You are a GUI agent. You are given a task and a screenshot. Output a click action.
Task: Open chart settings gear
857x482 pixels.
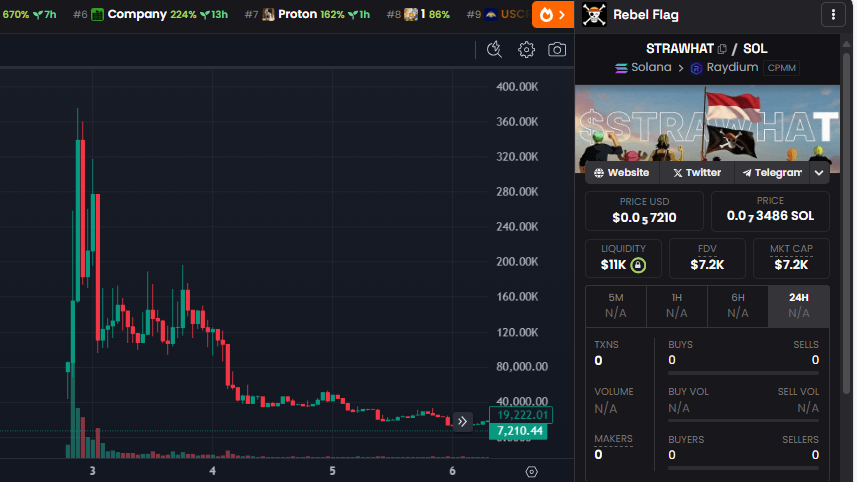coord(526,50)
